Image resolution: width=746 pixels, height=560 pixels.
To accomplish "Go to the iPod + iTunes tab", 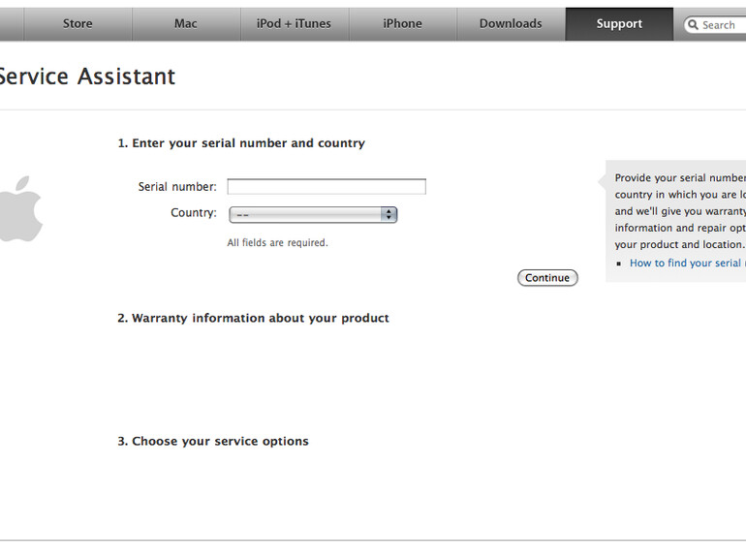I will pos(295,24).
